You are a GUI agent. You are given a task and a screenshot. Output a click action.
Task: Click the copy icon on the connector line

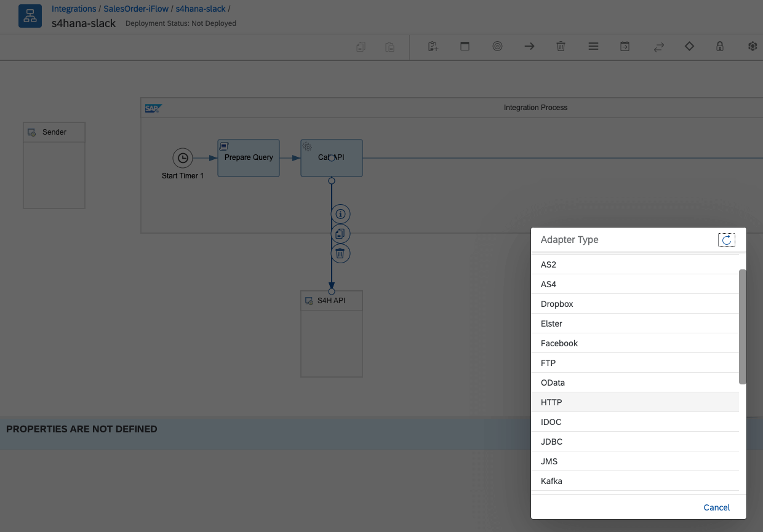(x=340, y=234)
